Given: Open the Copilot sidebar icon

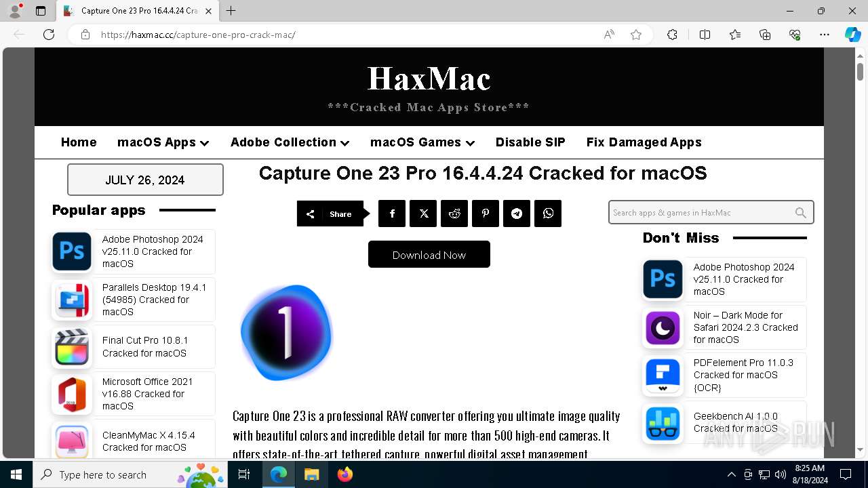Looking at the screenshot, I should 852,35.
